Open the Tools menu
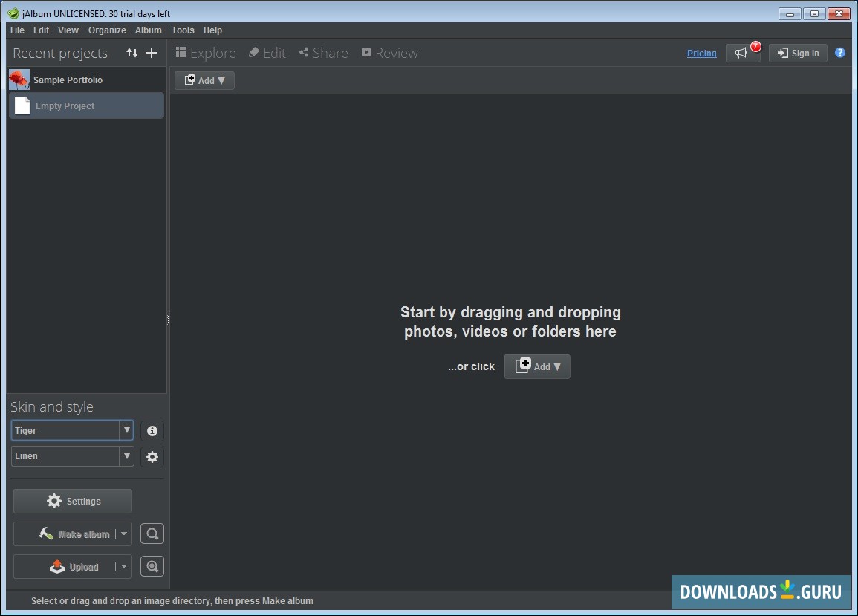 click(183, 30)
